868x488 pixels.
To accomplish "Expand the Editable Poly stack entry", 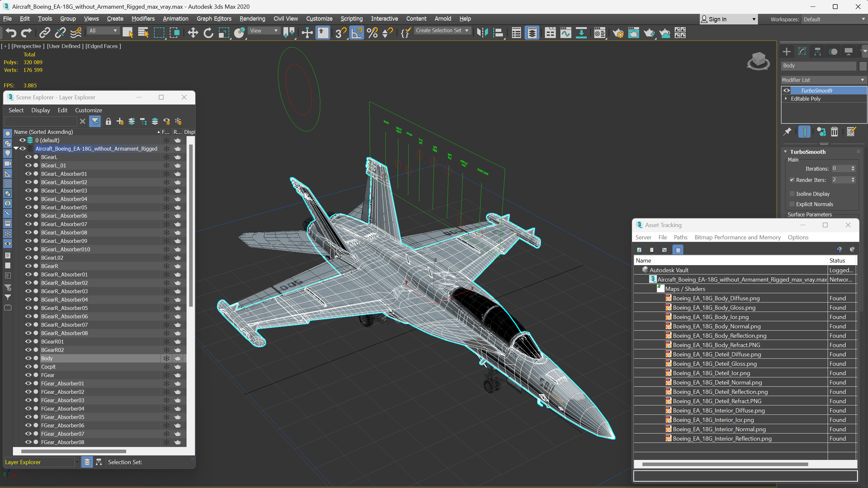I will coord(786,98).
